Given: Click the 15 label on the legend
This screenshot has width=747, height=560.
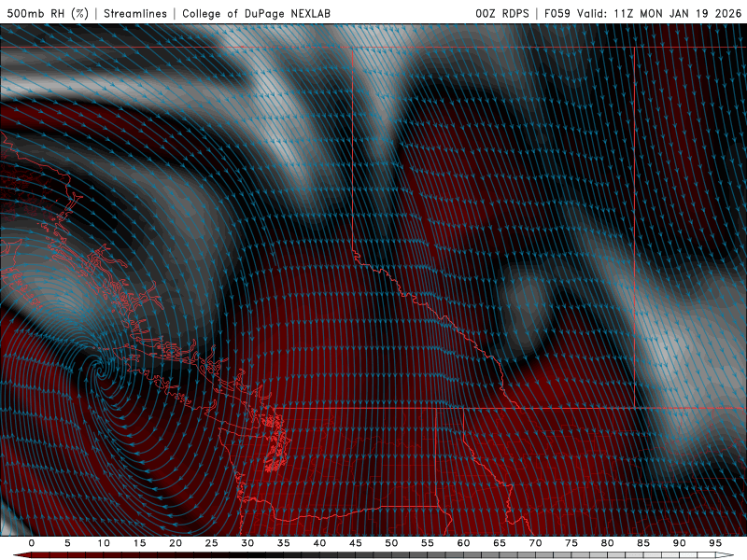Looking at the screenshot, I should [x=139, y=543].
